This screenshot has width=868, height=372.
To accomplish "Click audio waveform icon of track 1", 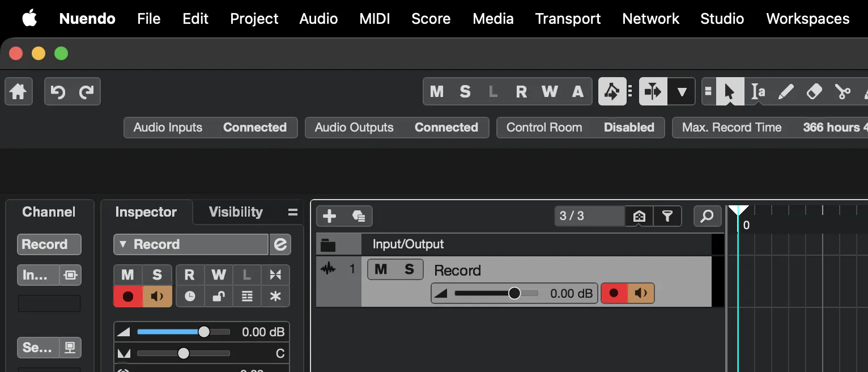I will click(328, 268).
